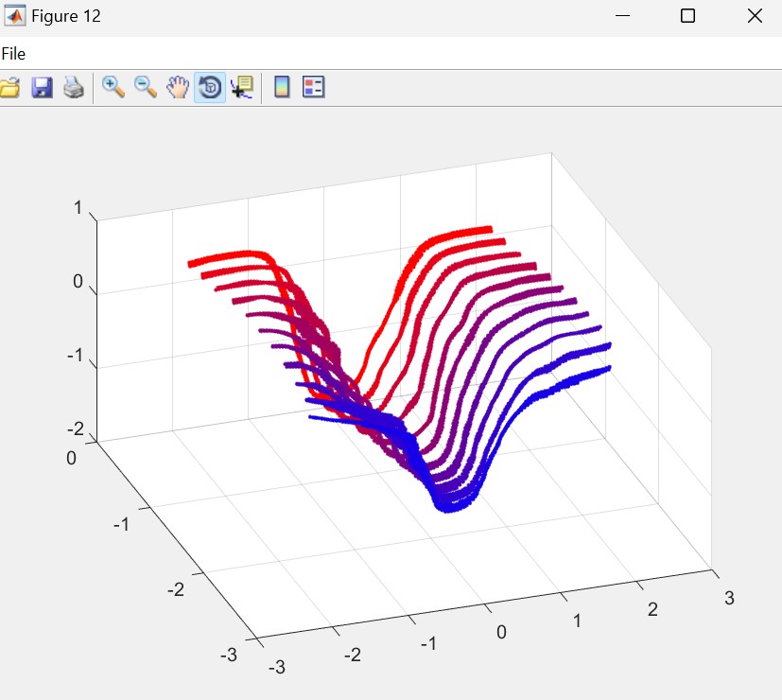Select the Zoom Out magnifier tool
Screen dimensions: 782x700
146,88
